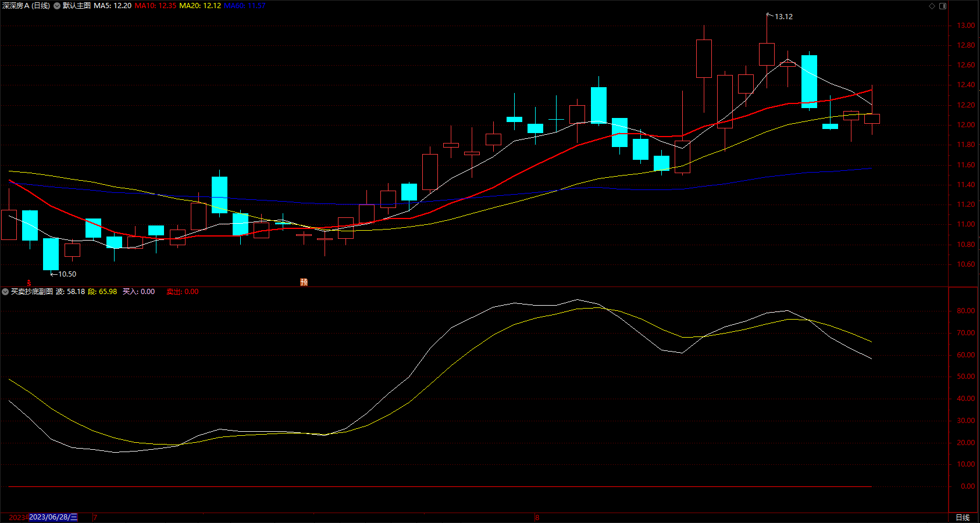The width and height of the screenshot is (980, 523).
Task: Click the 默认主图 label
Action: 77,6
